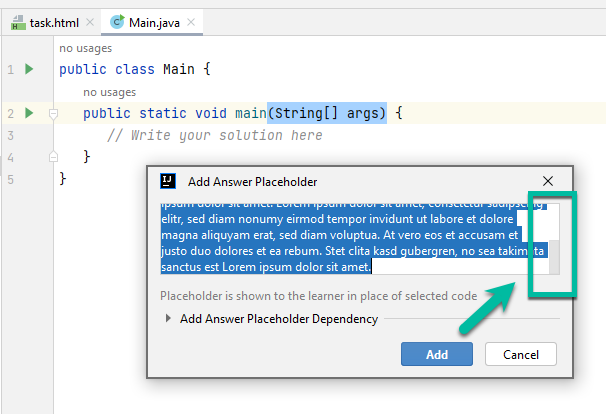Click the comment 'Write your solution here'
Screen dimensions: 606x414
(x=214, y=135)
